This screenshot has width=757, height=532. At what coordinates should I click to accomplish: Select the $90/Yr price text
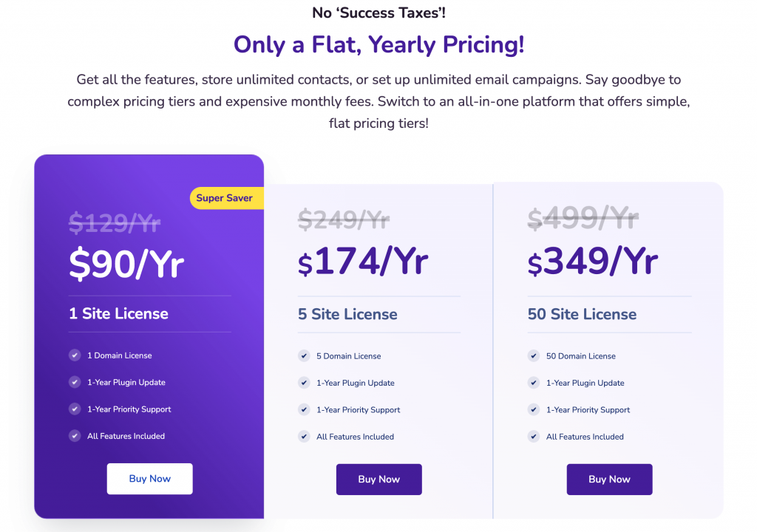126,263
